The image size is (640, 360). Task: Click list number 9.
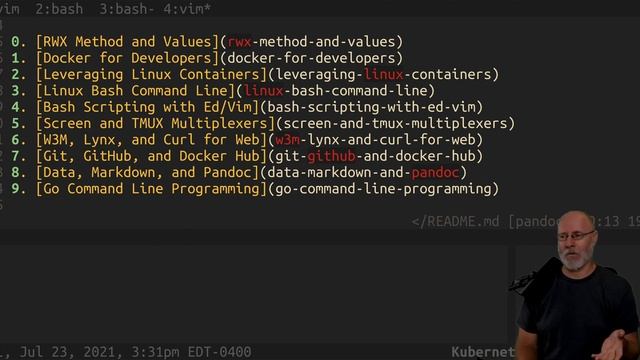click(18, 189)
